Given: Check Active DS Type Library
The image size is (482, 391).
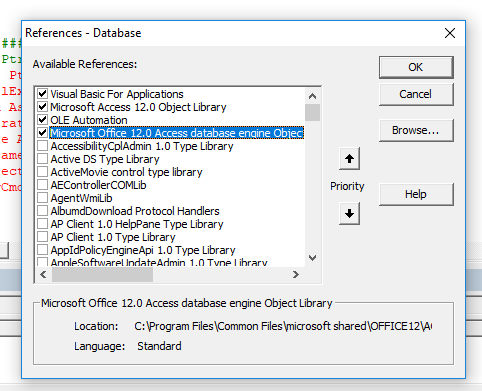Looking at the screenshot, I should click(42, 159).
